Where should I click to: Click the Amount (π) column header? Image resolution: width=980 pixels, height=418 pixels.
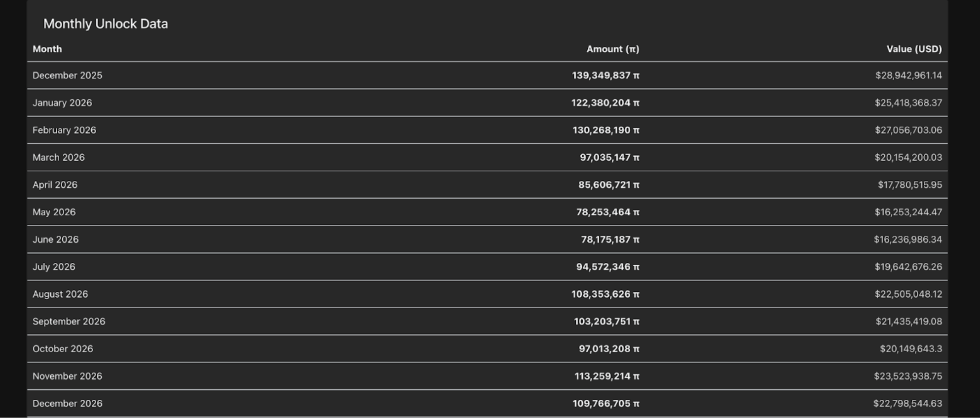612,49
